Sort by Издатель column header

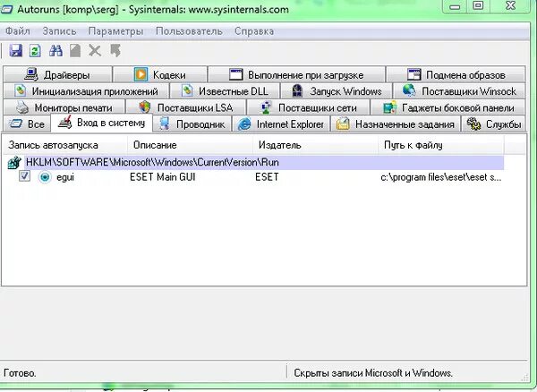coord(315,145)
